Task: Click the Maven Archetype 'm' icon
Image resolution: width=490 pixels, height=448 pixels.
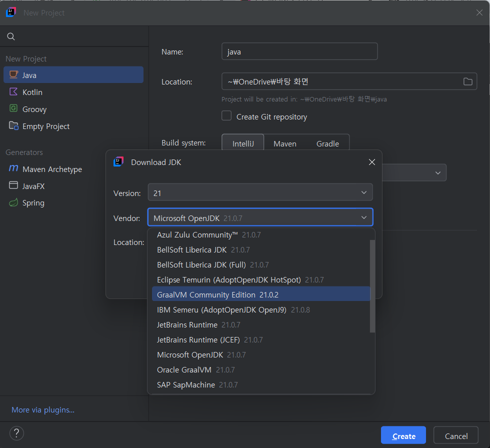Action: tap(14, 168)
